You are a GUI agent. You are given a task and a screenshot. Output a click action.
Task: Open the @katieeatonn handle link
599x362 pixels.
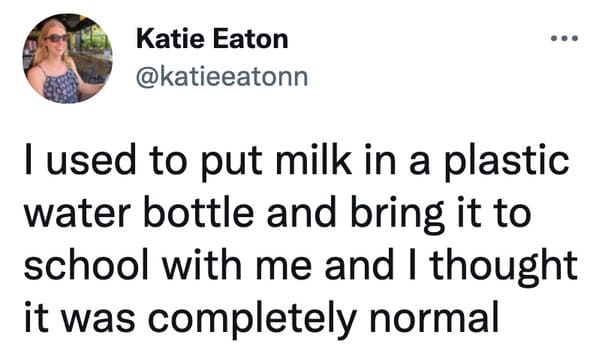coord(222,77)
